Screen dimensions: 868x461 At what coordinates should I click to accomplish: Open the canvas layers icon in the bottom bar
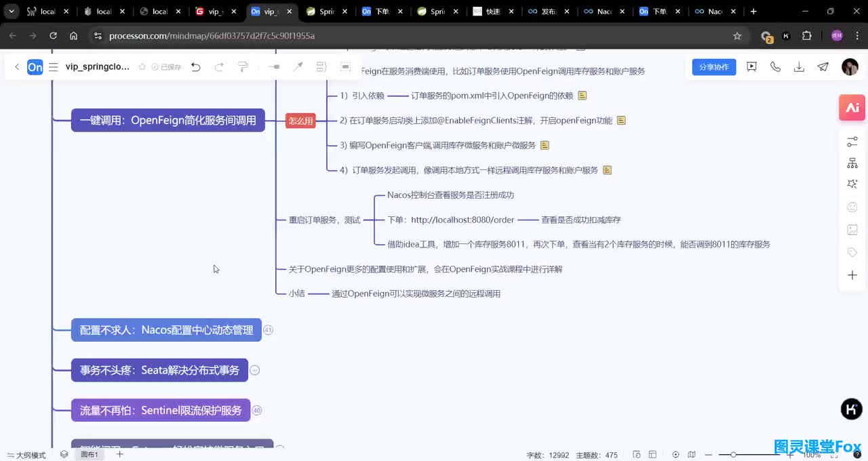pyautogui.click(x=64, y=454)
